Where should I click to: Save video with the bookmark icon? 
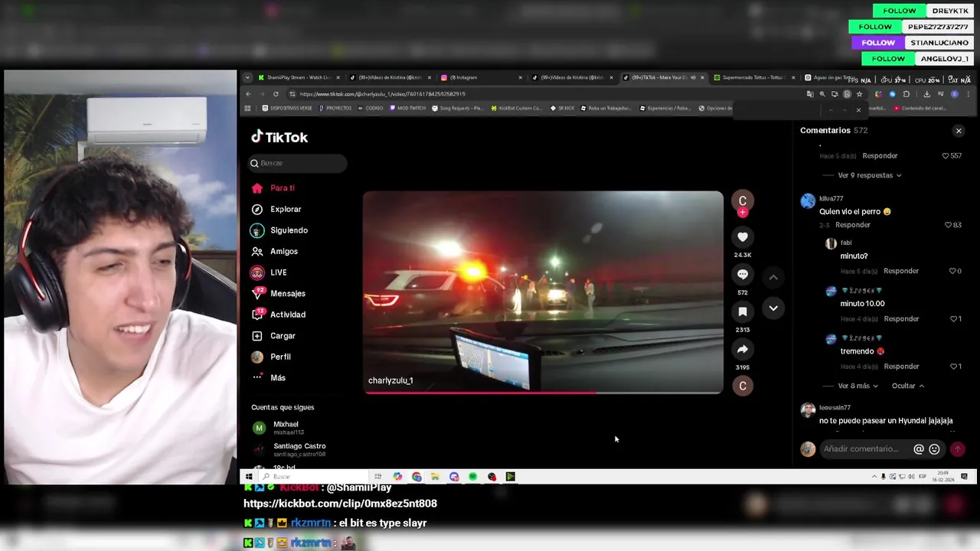pos(742,311)
